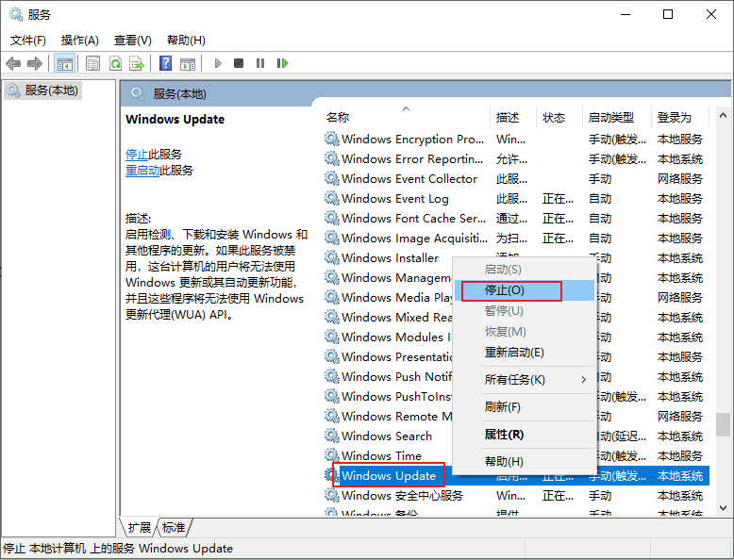Switch to the 标准 tab at the bottom
The width and height of the screenshot is (734, 560).
(174, 528)
